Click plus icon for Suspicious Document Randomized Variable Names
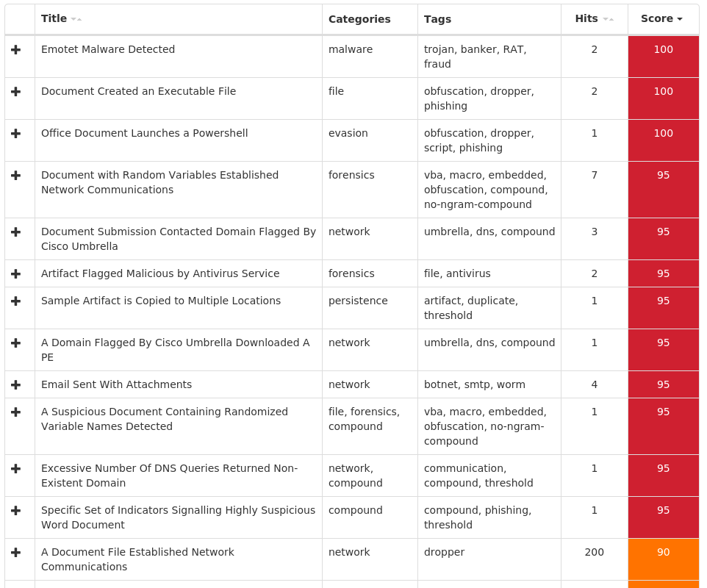This screenshot has height=588, width=707. click(x=16, y=412)
